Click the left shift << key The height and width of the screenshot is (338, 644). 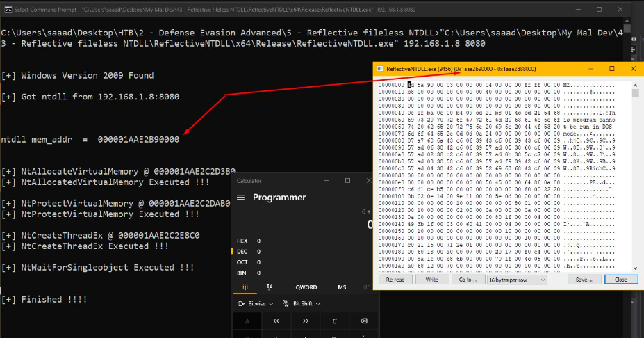pos(276,321)
